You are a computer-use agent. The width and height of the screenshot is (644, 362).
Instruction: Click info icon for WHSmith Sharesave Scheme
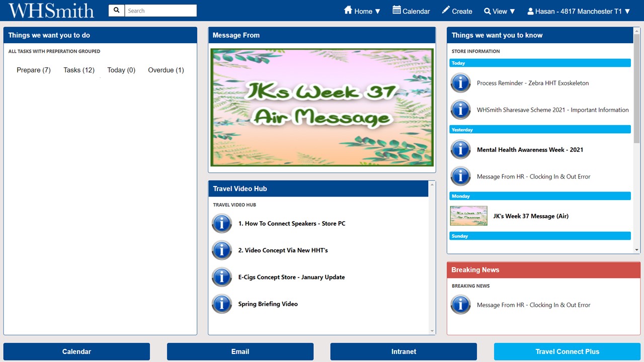(460, 110)
